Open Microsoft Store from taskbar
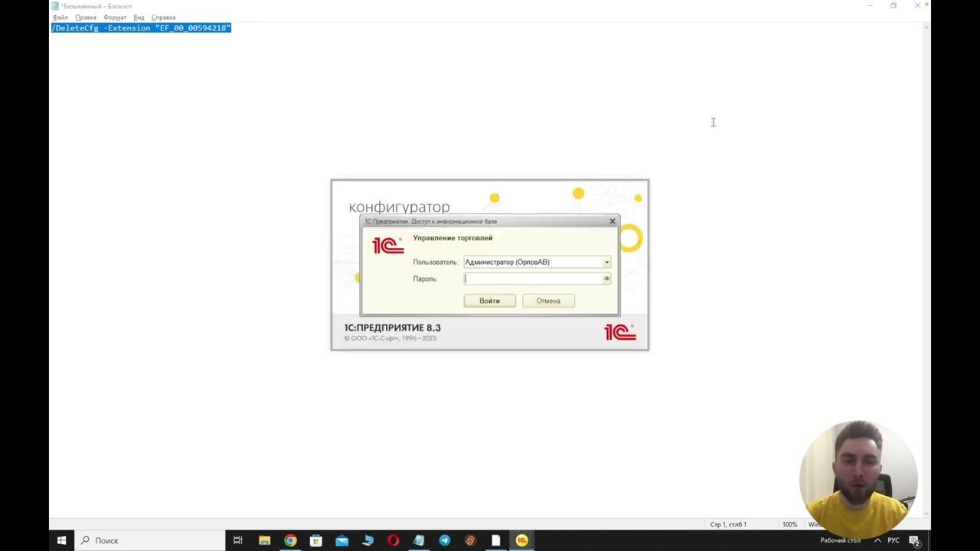This screenshot has width=980, height=551. coord(315,540)
